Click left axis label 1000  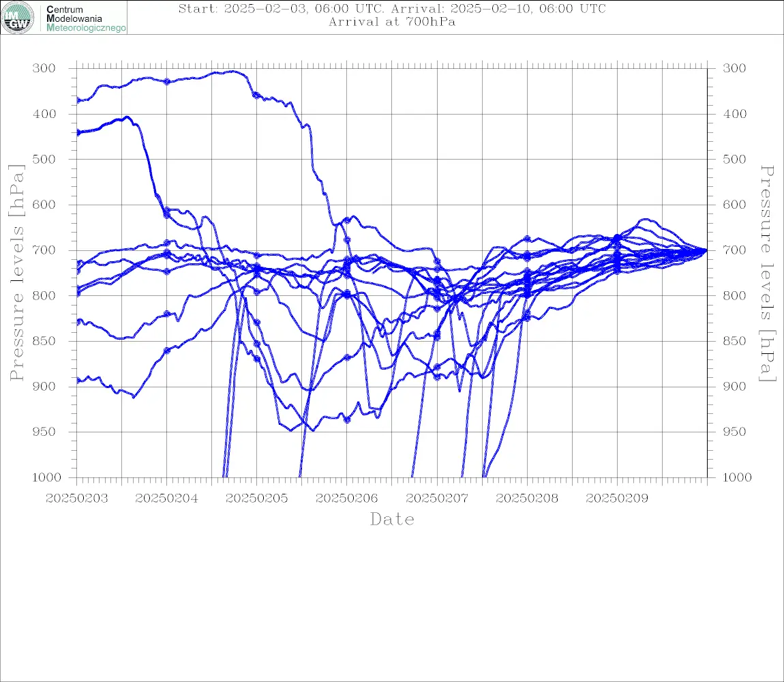(46, 477)
